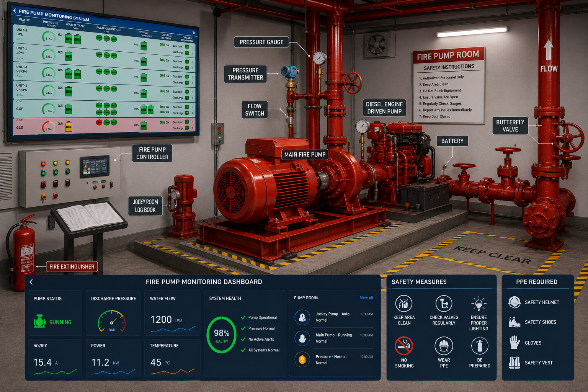The height and width of the screenshot is (392, 588).
Task: Click the UNIT-1 BPL green pump condition icons
Action: click(106, 38)
